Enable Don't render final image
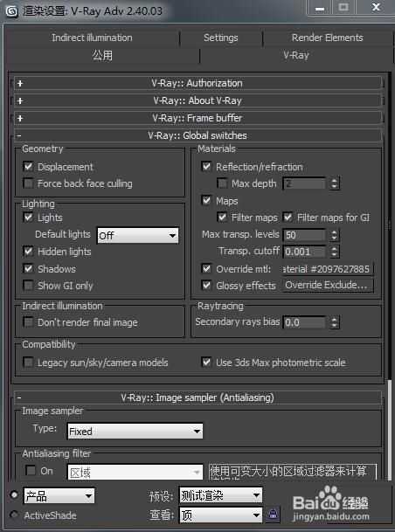395x532 pixels. 28,322
